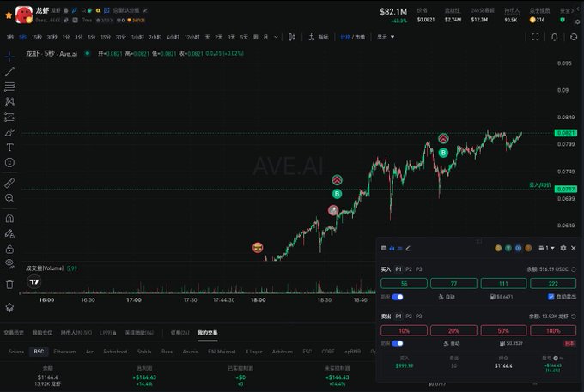The image size is (584, 392).
Task: Open the emoji sticker tool
Action: [x=9, y=162]
